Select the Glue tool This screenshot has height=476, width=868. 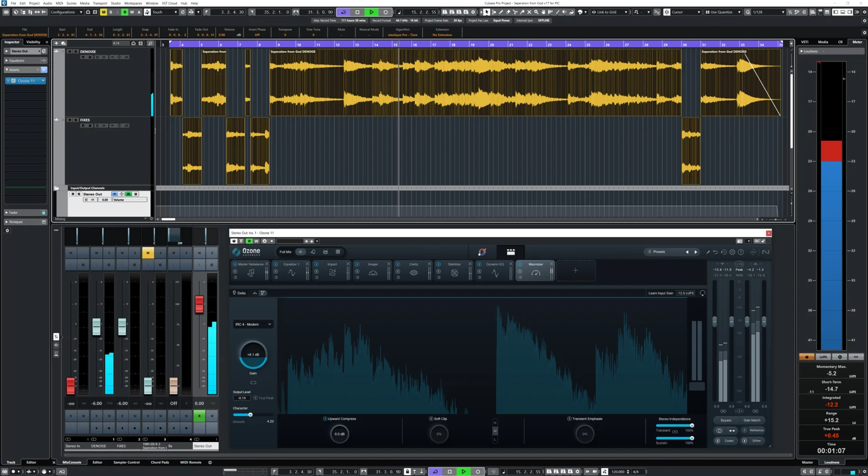point(522,12)
